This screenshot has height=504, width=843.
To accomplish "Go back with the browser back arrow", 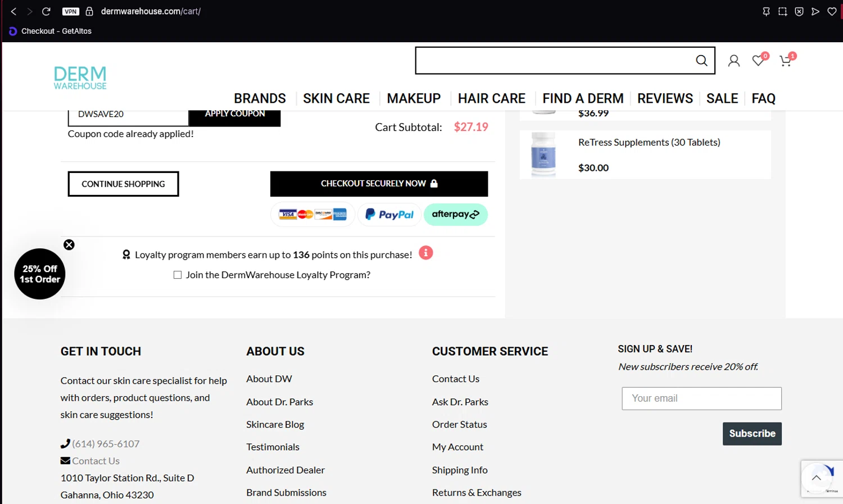I will 13,11.
